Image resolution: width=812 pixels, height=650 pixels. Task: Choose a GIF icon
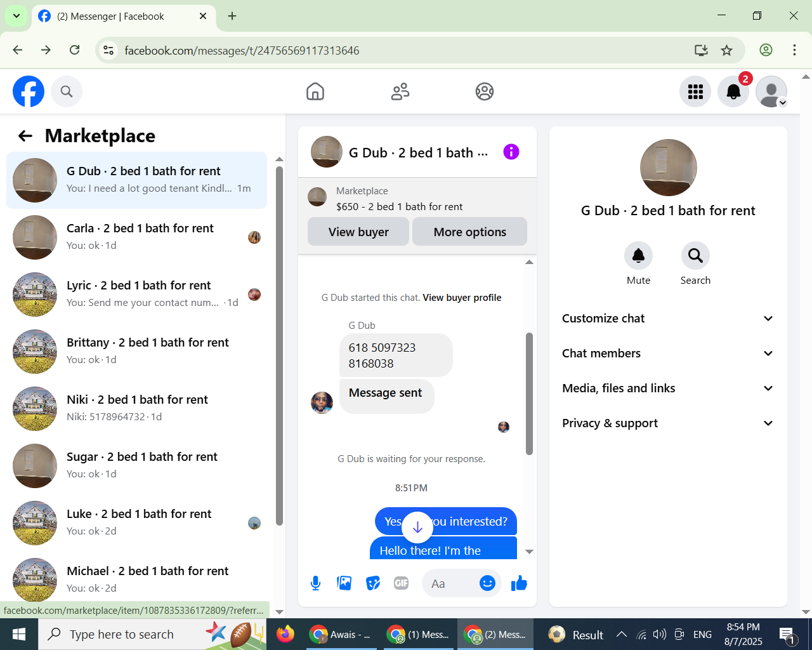[402, 583]
